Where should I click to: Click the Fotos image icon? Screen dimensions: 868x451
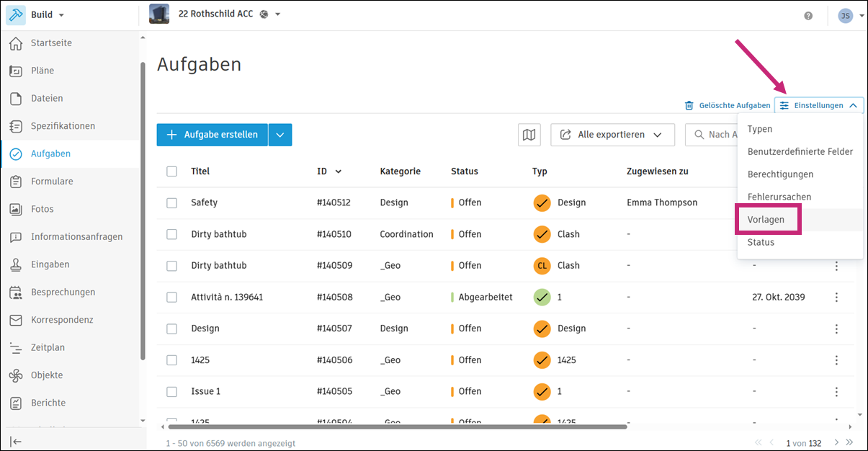pos(16,209)
